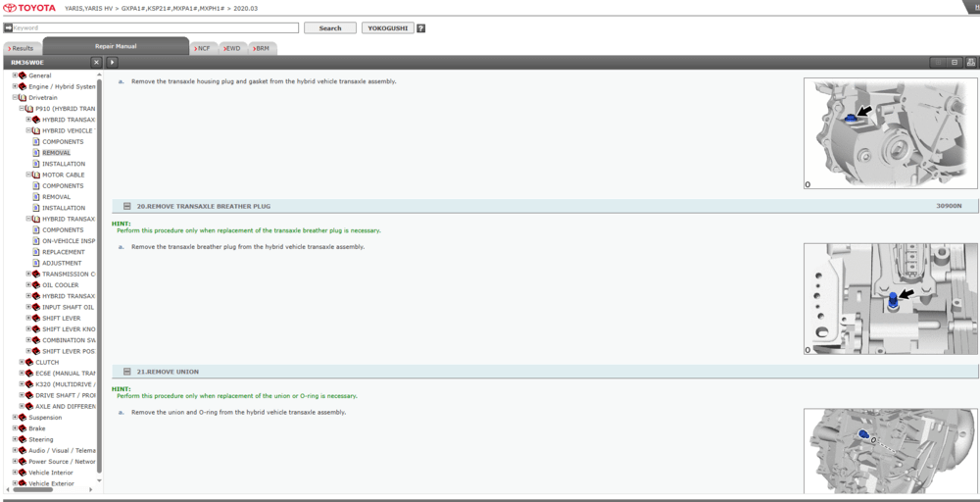
Task: Click the help question mark icon
Action: tap(420, 28)
